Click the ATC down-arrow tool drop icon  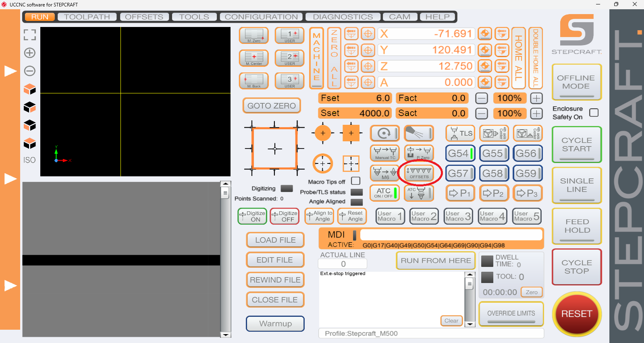[x=419, y=193]
